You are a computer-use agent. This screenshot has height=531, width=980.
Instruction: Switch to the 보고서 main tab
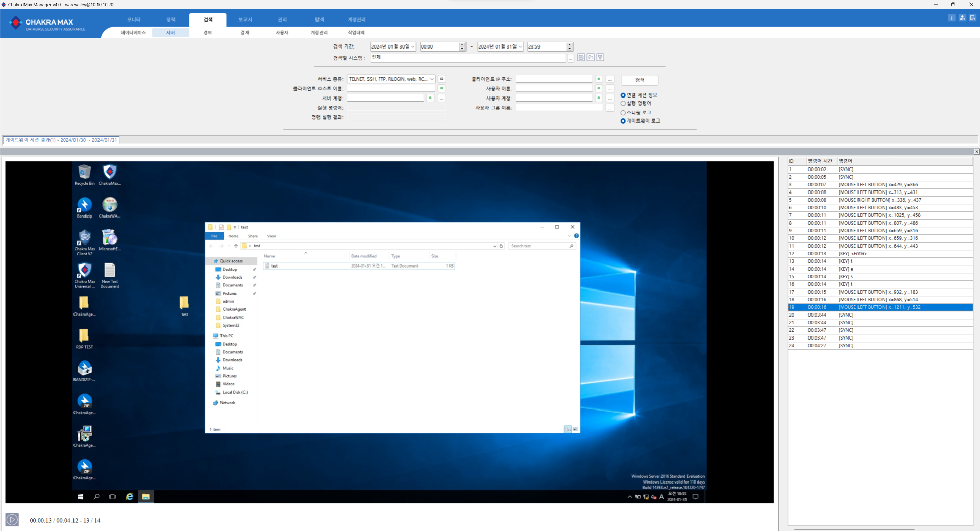(x=245, y=19)
